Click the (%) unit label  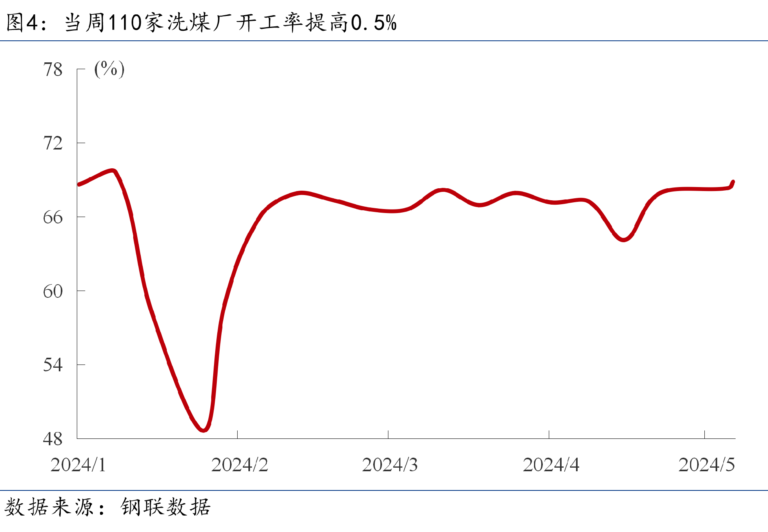(109, 69)
